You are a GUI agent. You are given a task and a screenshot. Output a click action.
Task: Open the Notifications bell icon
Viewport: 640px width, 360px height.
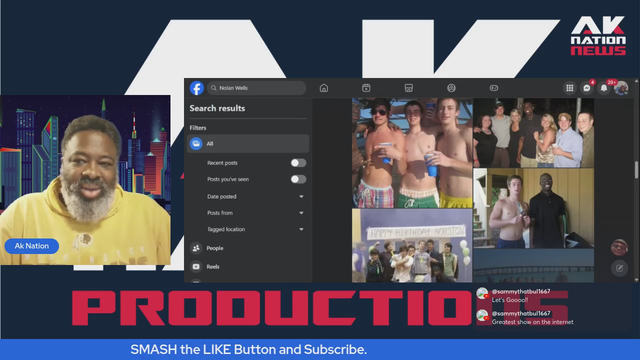pyautogui.click(x=604, y=88)
